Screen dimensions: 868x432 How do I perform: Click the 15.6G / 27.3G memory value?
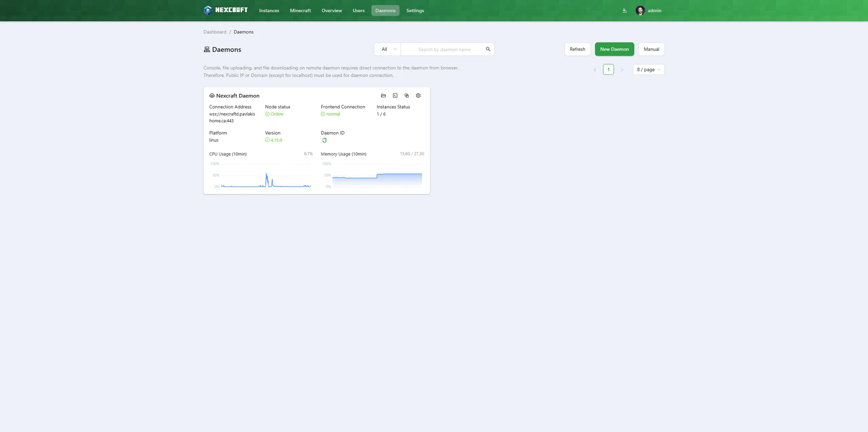point(412,154)
